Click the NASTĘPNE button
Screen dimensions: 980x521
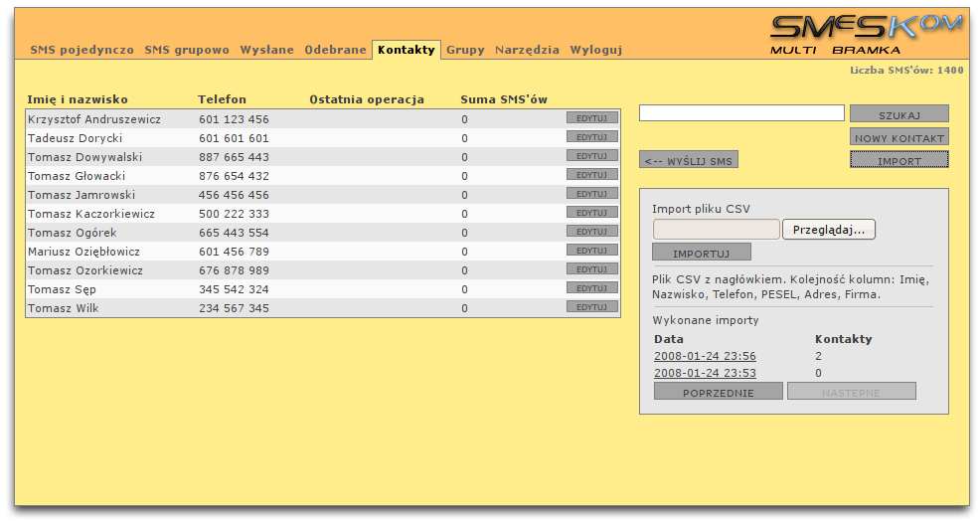pyautogui.click(x=851, y=392)
